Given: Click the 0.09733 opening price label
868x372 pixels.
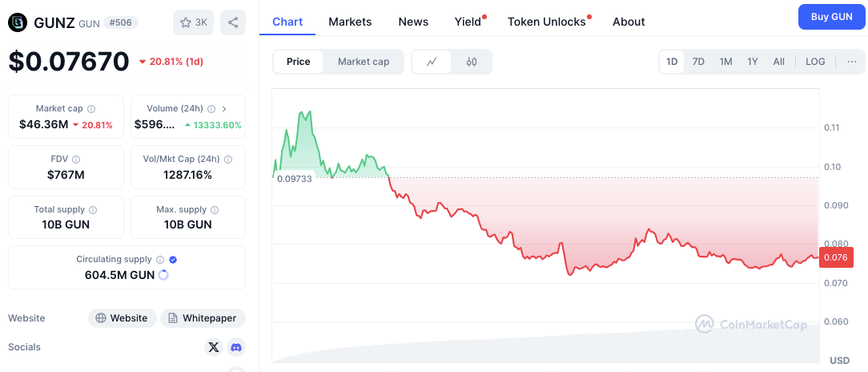Looking at the screenshot, I should [x=295, y=179].
